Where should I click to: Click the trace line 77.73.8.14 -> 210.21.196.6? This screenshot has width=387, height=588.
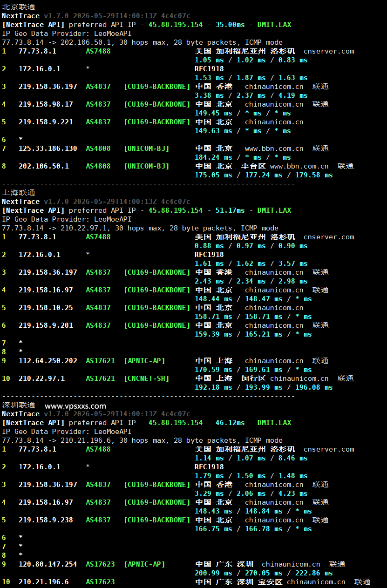pos(142,440)
